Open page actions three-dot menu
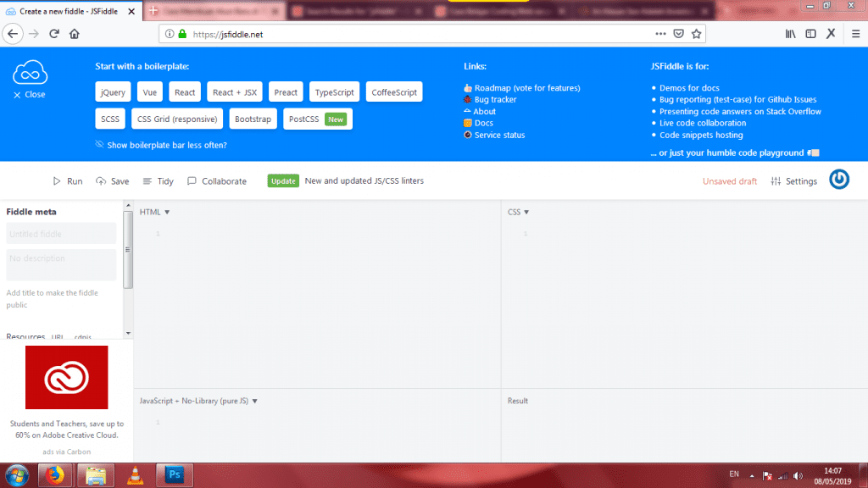 coord(660,34)
